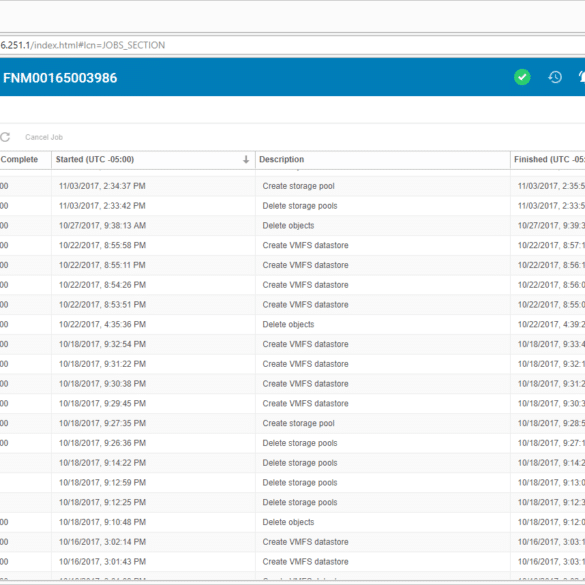This screenshot has height=585, width=585.
Task: Select Delete storage pools job at 9:14:22 PM
Action: click(x=292, y=463)
